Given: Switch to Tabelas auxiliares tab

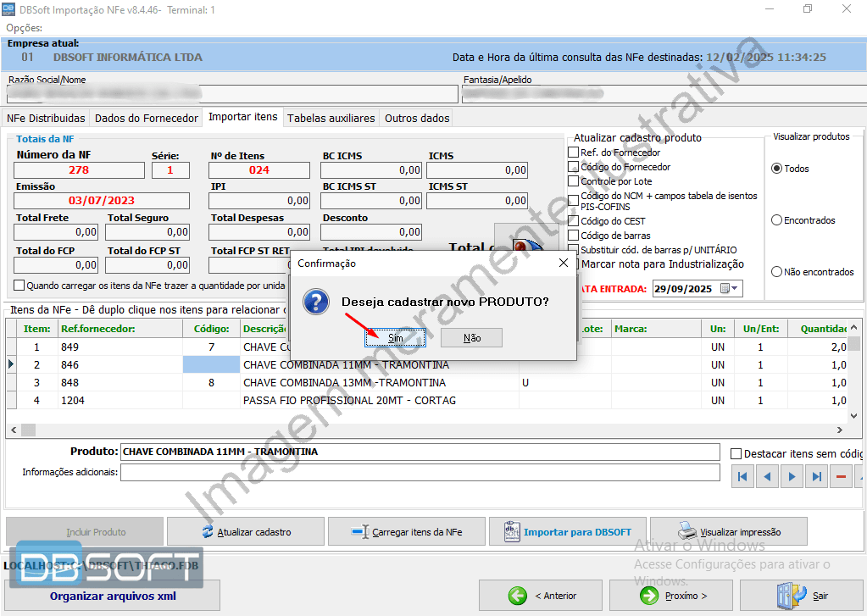Looking at the screenshot, I should click(x=331, y=119).
